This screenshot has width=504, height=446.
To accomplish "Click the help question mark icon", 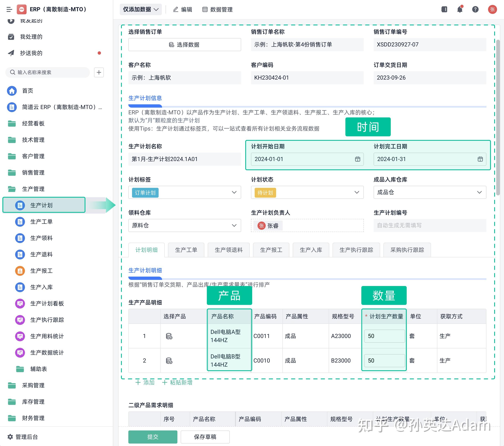I will coord(475,9).
